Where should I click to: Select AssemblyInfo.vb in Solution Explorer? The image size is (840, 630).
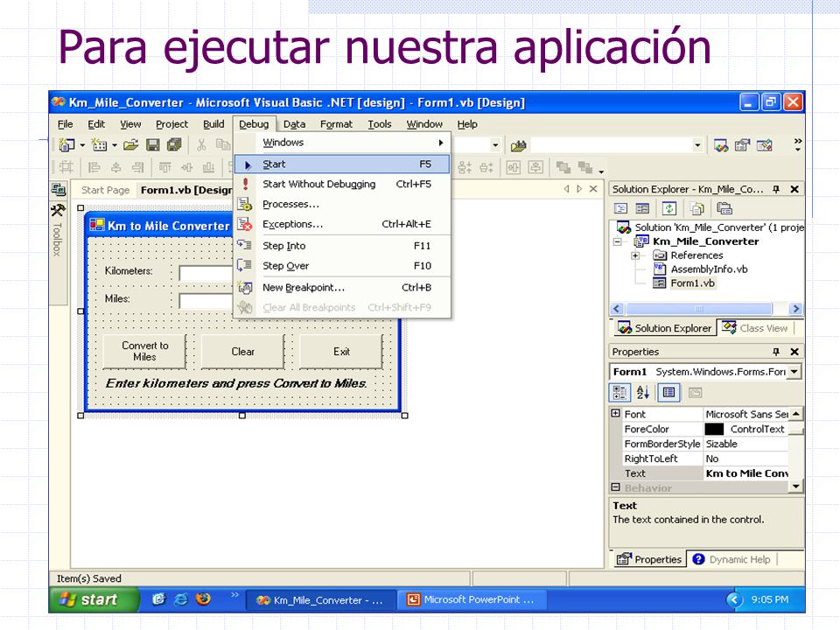pyautogui.click(x=709, y=269)
